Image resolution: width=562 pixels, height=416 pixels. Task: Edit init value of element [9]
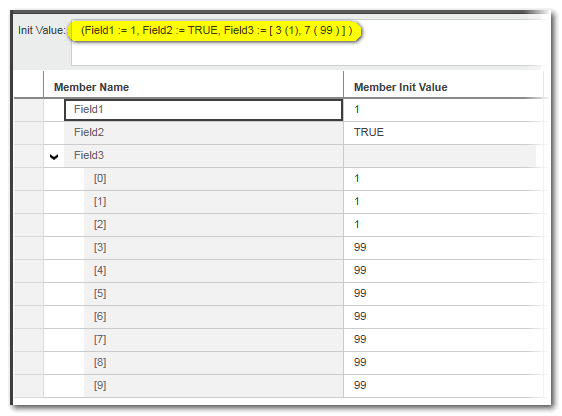(x=443, y=386)
